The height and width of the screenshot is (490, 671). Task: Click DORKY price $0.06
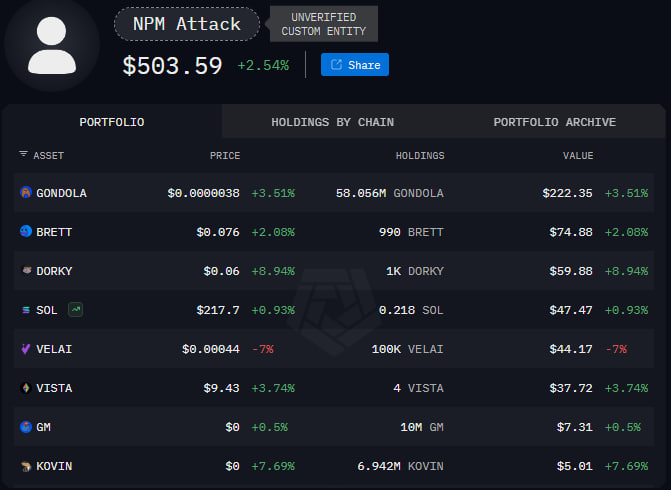click(221, 271)
